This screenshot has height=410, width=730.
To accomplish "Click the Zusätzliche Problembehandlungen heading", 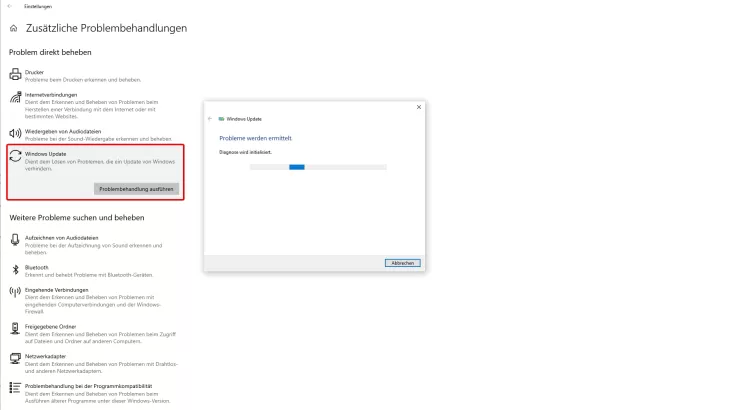I will tap(106, 29).
